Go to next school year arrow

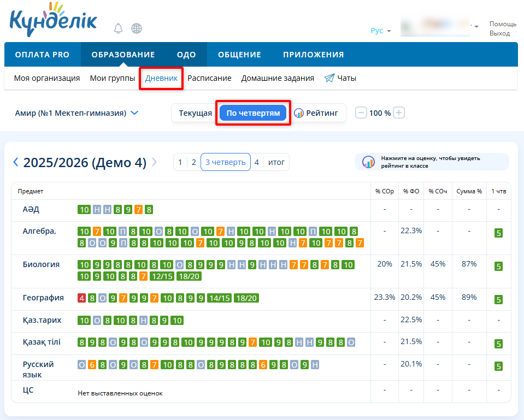point(155,162)
